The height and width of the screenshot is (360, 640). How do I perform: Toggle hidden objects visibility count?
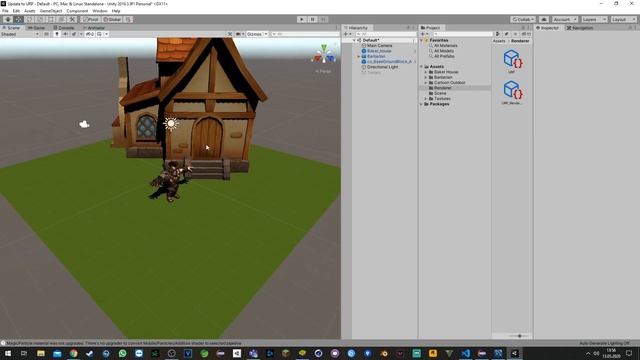[x=90, y=34]
